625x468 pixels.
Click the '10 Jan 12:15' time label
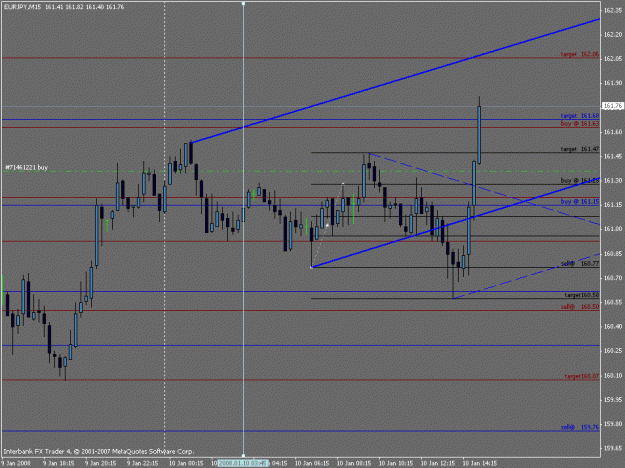pos(438,463)
